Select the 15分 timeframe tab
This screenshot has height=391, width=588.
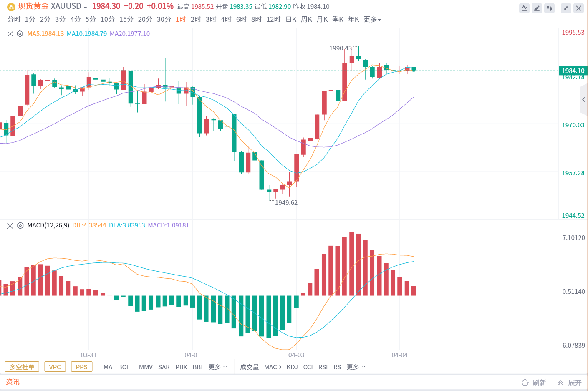tap(126, 20)
